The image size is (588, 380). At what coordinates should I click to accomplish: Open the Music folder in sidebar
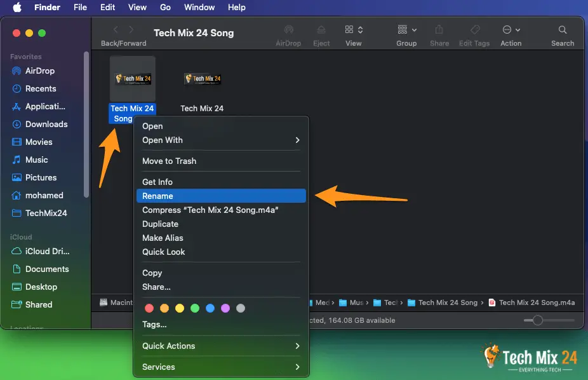[x=30, y=159]
